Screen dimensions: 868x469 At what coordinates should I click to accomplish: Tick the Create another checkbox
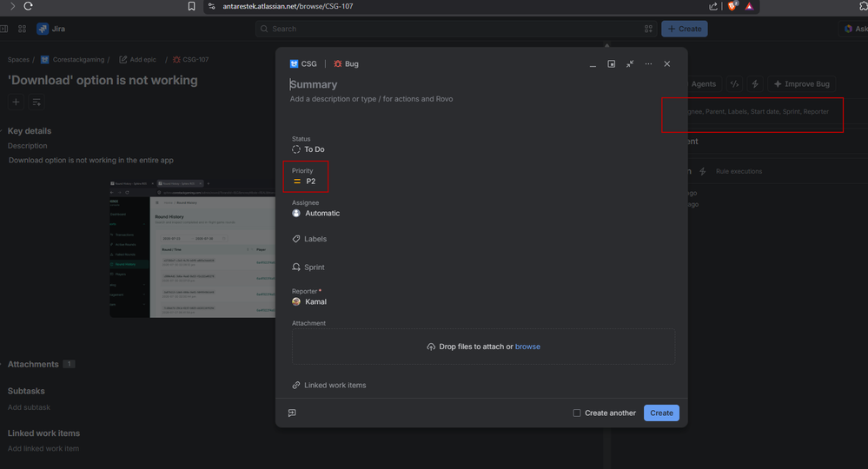pyautogui.click(x=577, y=413)
